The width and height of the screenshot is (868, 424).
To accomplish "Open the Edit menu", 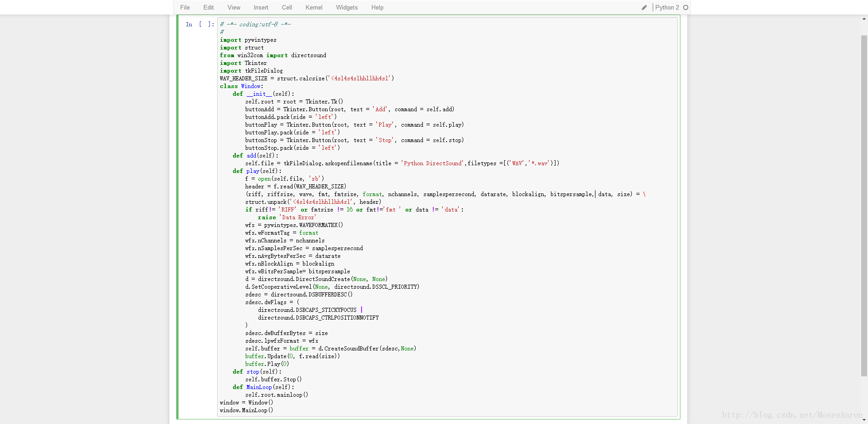I will 208,7.
